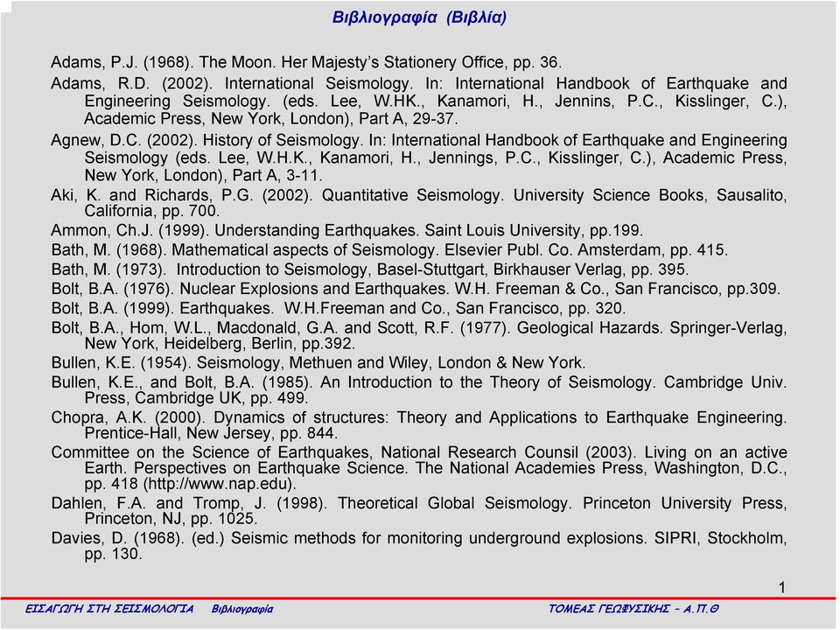This screenshot has width=840, height=630.
Task: Open the http://www.nap.edu link
Action: [x=219, y=484]
